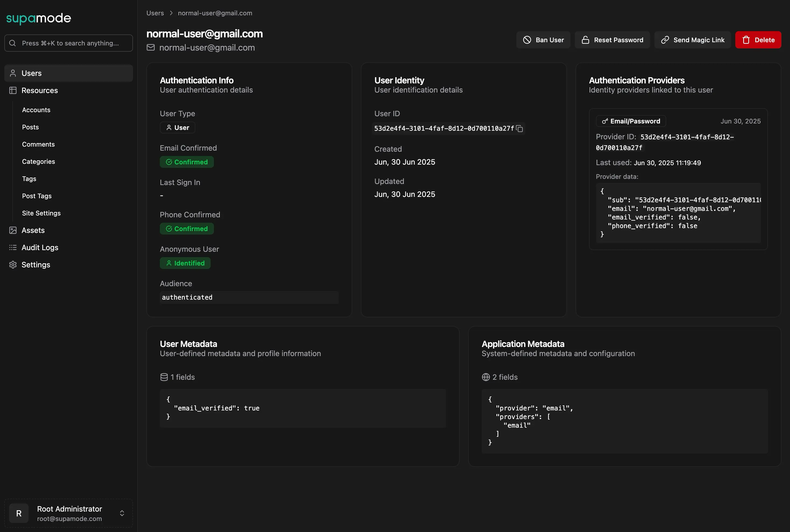
Task: Open Audit Logs via list icon
Action: 13,247
